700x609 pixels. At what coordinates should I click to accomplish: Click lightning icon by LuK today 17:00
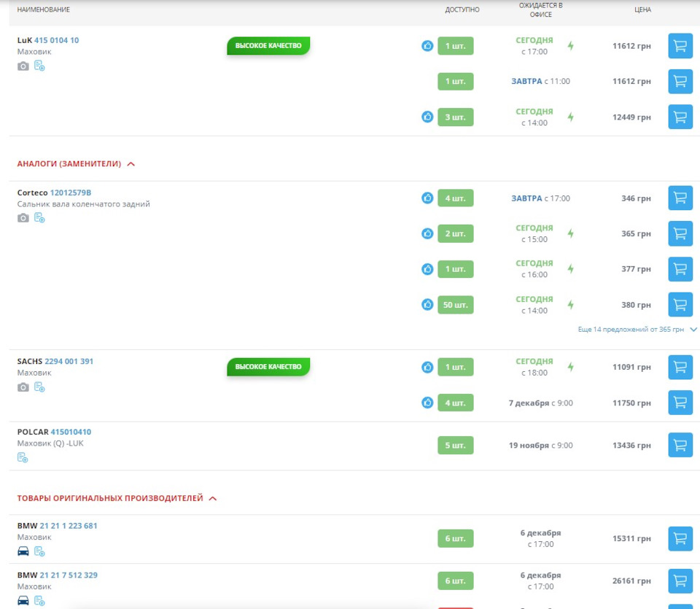coord(570,45)
